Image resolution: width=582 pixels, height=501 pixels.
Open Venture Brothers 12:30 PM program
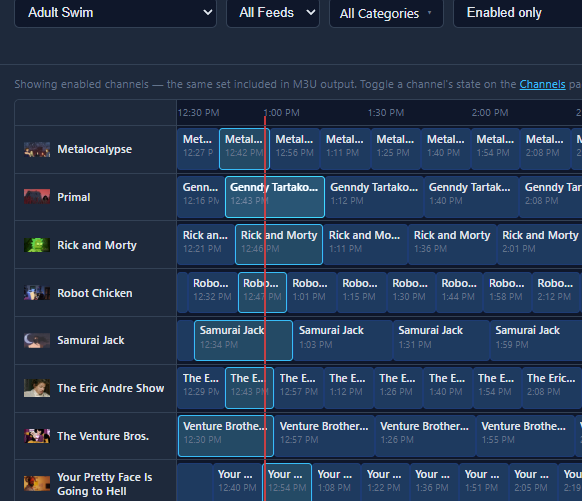point(226,436)
